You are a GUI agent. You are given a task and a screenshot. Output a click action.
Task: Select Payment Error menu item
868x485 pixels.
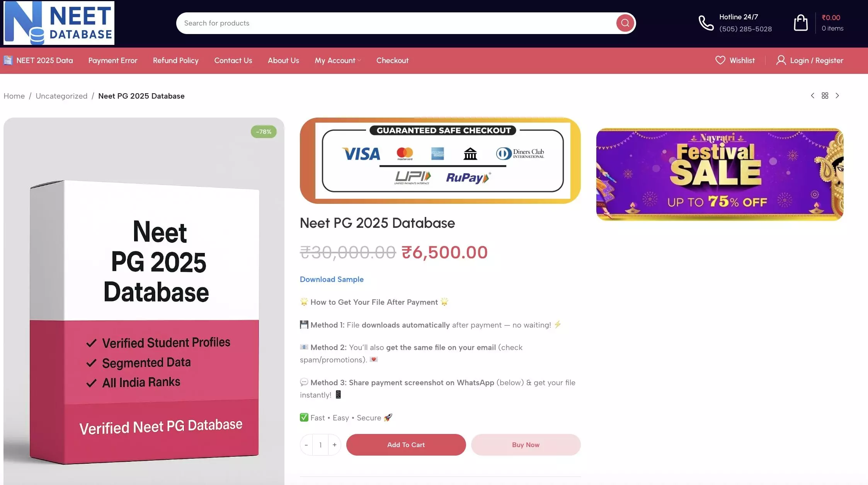tap(113, 60)
